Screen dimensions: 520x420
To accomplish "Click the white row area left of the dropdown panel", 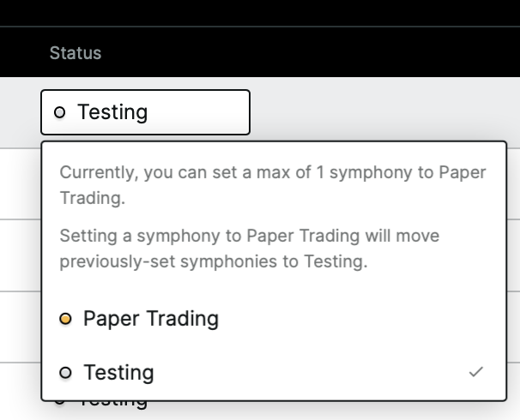I will pyautogui.click(x=19, y=257).
